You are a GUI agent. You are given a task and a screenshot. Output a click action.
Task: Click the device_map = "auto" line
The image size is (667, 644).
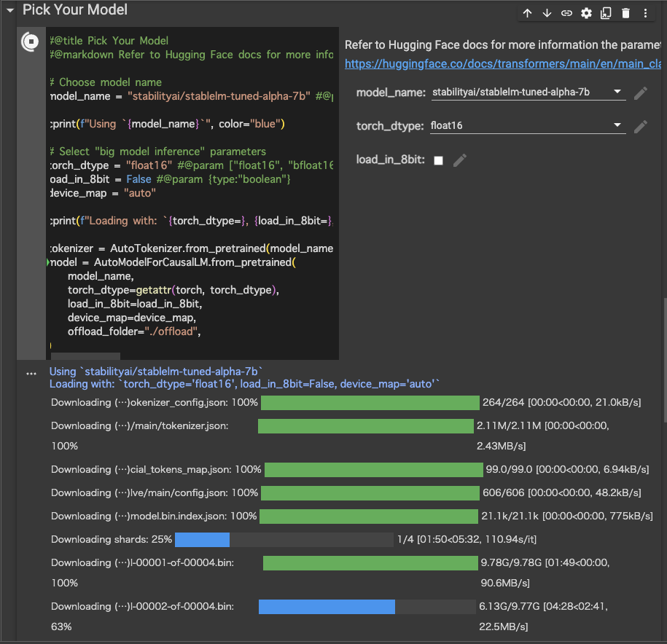point(103,193)
